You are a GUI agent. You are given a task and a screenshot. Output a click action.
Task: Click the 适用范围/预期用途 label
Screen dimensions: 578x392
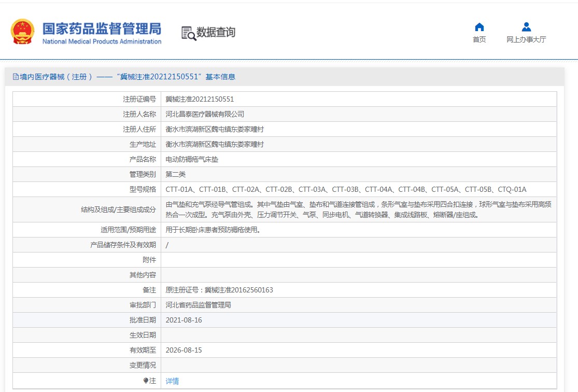coord(128,230)
